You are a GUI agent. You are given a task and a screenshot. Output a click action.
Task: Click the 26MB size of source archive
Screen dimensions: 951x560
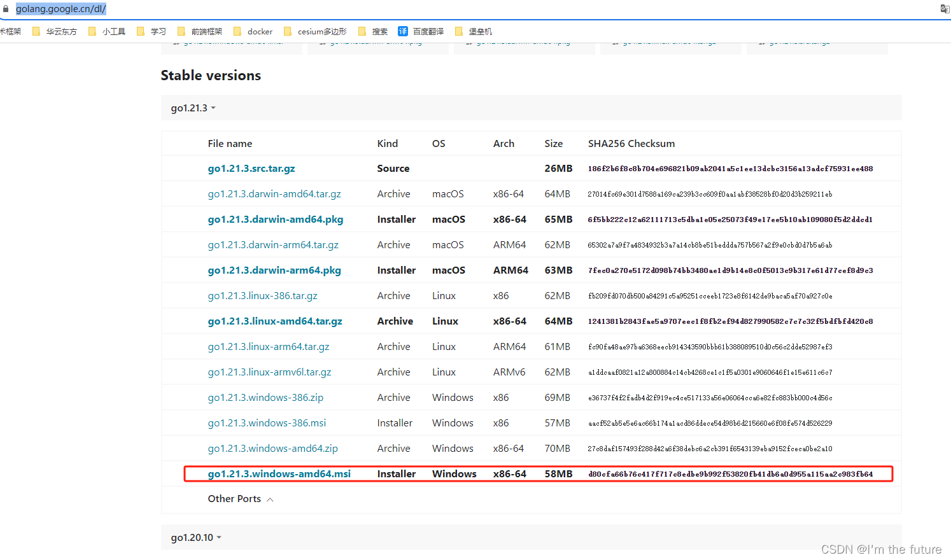pyautogui.click(x=558, y=169)
